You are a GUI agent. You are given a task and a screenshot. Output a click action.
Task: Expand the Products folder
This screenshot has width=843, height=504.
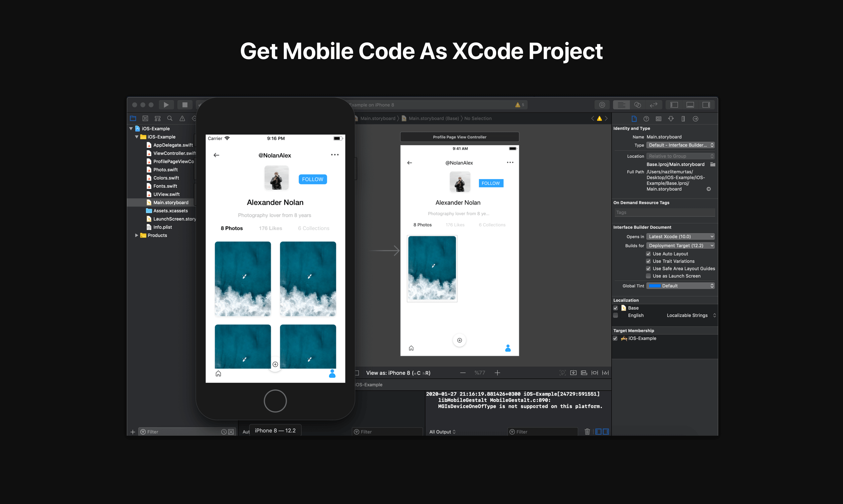tap(137, 235)
